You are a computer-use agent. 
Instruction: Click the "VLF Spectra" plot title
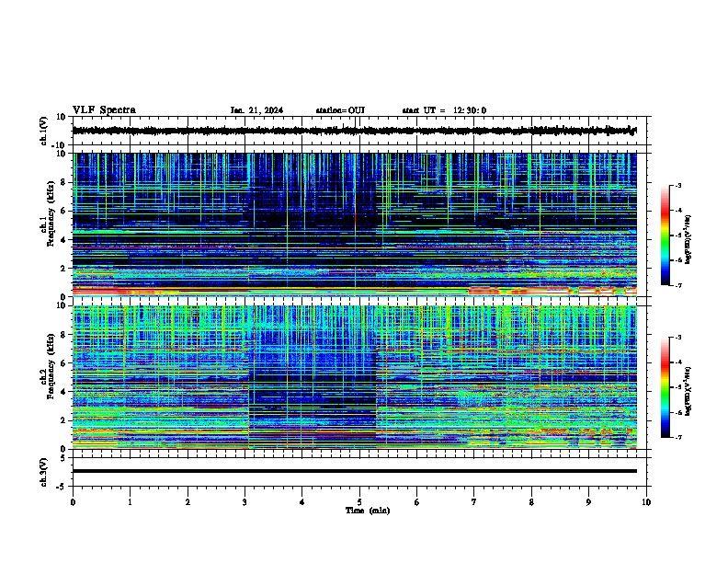tap(104, 110)
